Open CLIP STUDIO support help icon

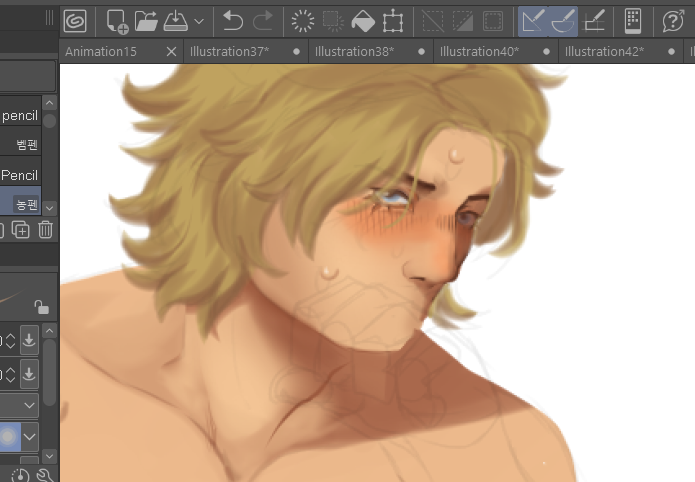coord(673,21)
